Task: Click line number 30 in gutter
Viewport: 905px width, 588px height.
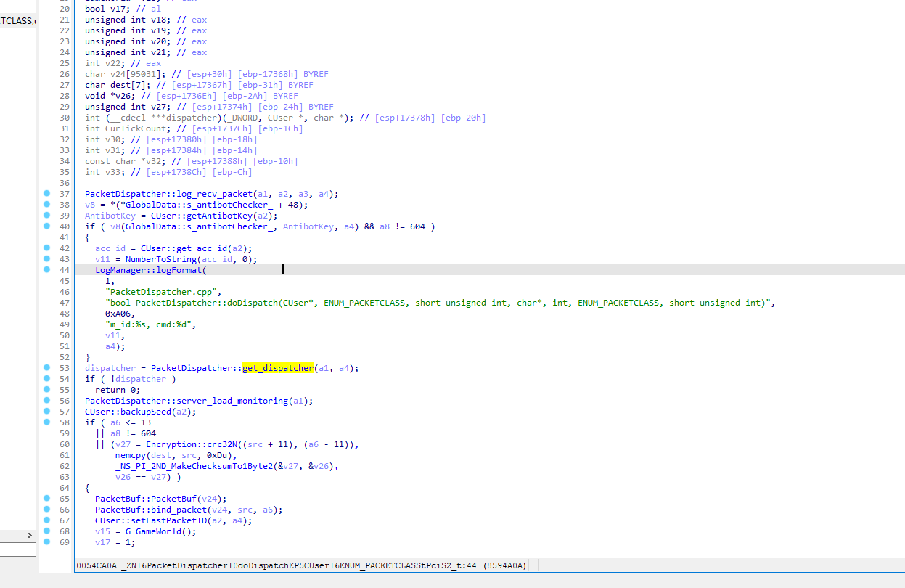Action: pyautogui.click(x=65, y=118)
